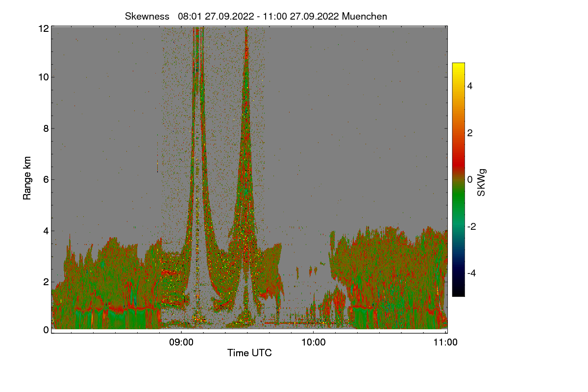Click the black bottom of the colorbar
Image resolution: width=588 pixels, height=392 pixels.
click(x=458, y=292)
